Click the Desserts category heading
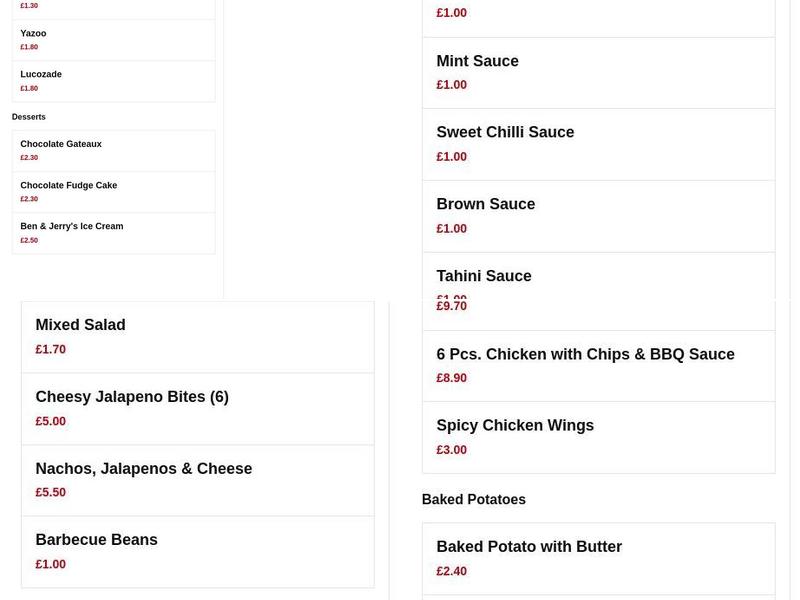 [28, 116]
